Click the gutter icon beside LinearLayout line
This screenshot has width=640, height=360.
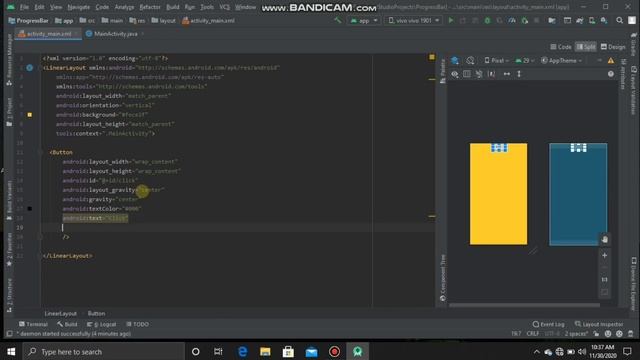(29, 68)
